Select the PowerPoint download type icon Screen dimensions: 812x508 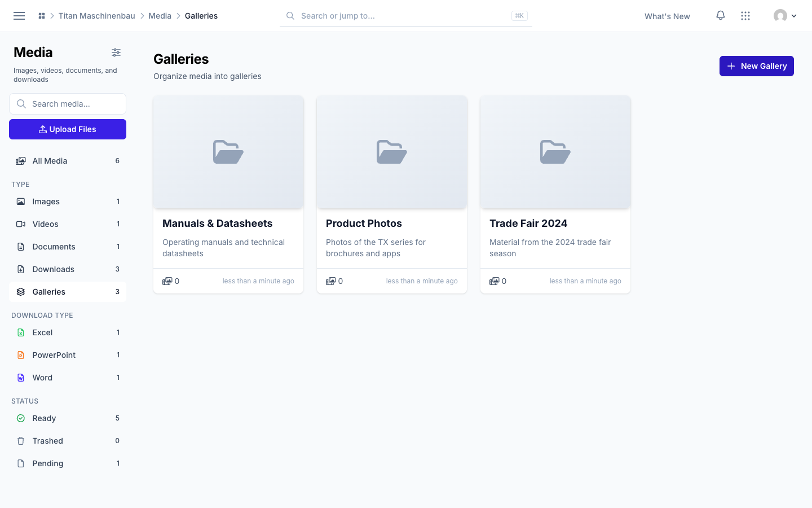pyautogui.click(x=21, y=355)
